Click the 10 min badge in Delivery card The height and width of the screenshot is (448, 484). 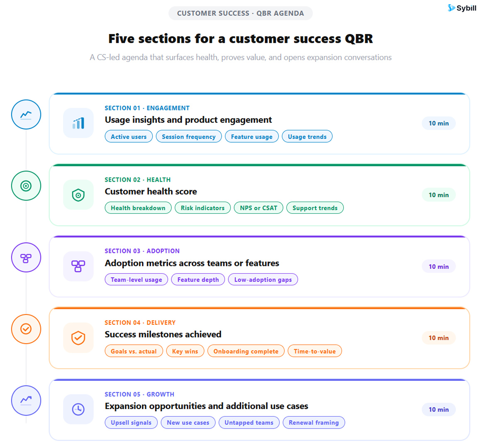[x=439, y=338]
